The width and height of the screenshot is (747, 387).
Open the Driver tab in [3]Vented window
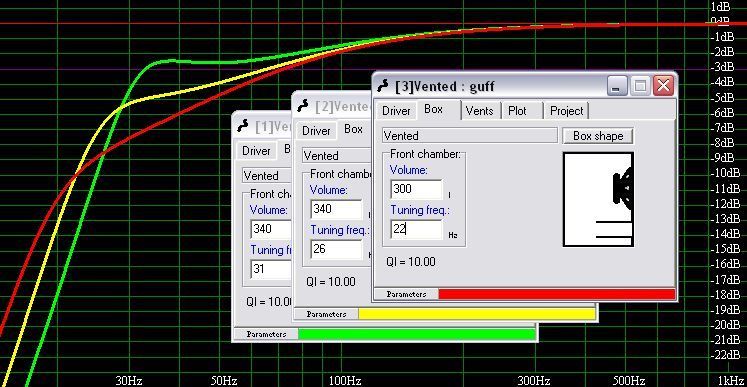[396, 111]
